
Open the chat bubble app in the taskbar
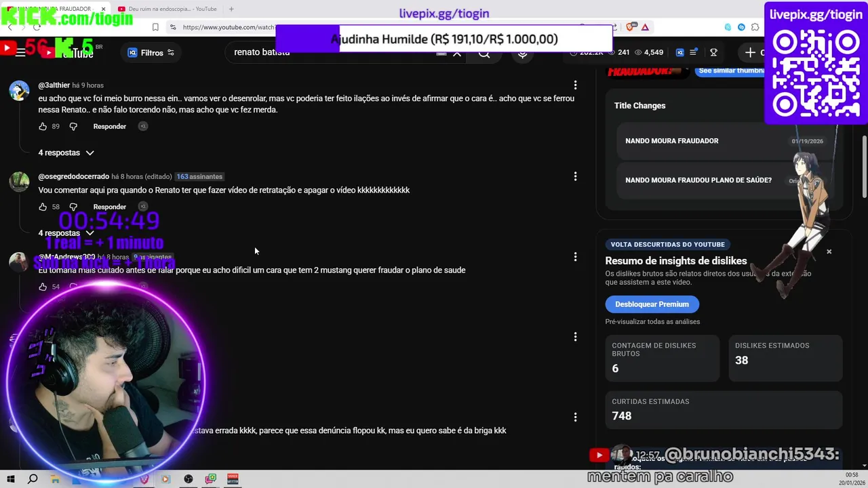pos(211,479)
